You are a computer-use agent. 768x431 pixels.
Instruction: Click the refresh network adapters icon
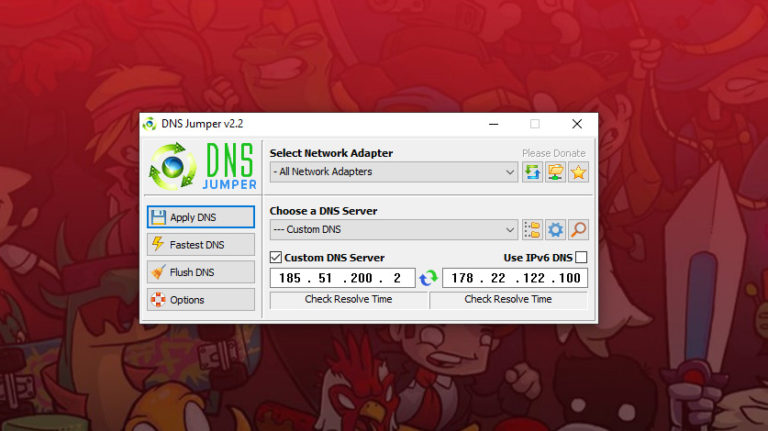tap(532, 172)
